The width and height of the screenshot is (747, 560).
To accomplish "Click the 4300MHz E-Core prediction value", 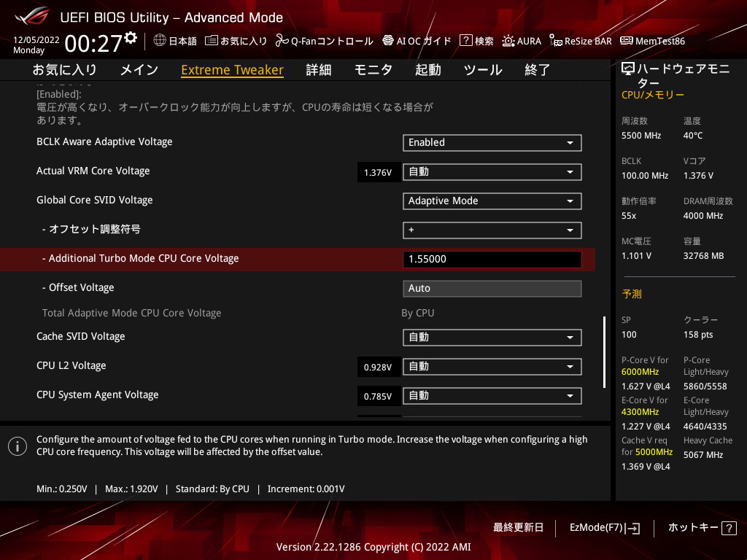I will click(640, 412).
